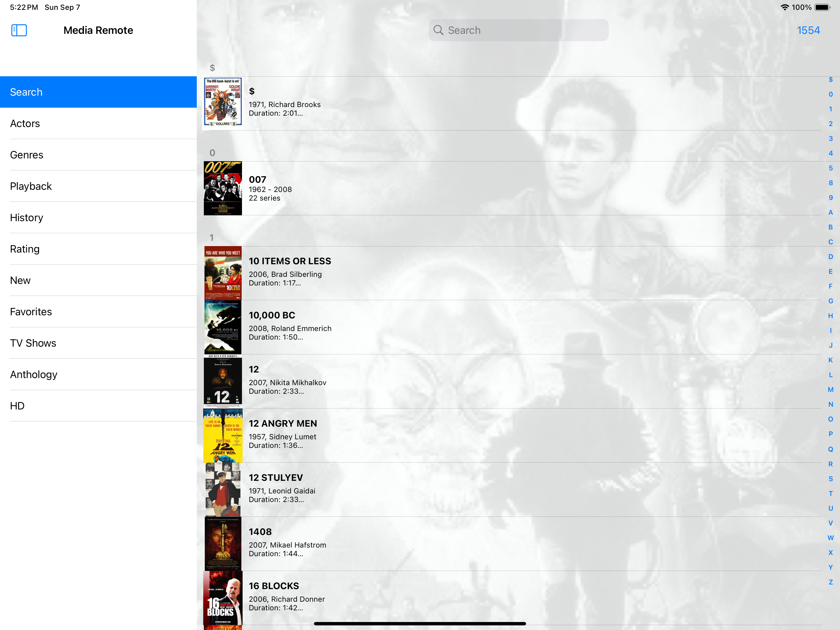Jump to letter Z in index
The image size is (840, 630).
coord(830,582)
